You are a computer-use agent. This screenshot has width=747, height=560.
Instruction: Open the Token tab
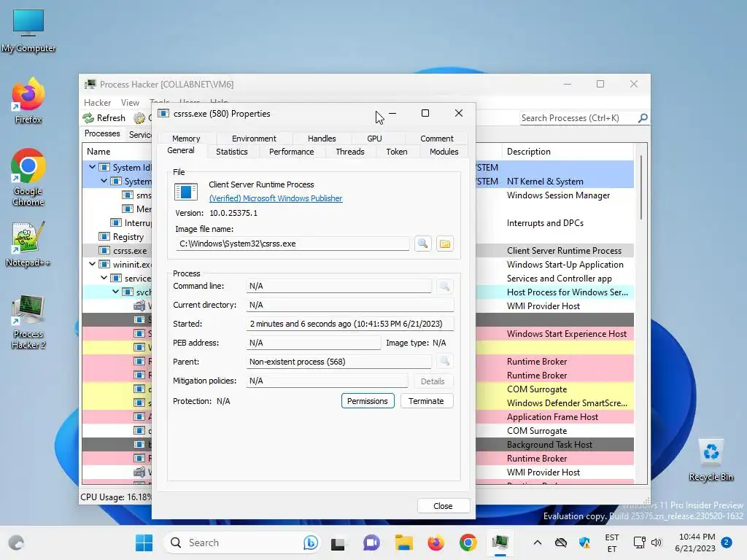(x=397, y=152)
